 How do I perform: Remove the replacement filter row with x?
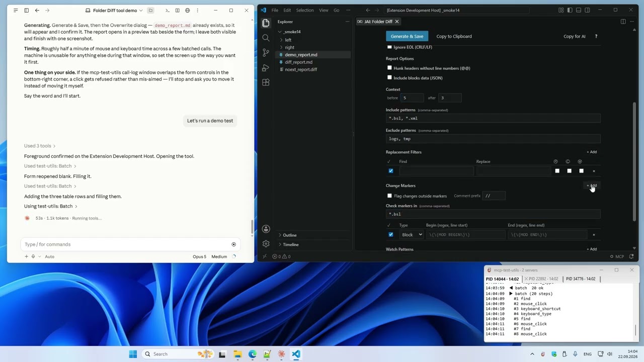594,171
